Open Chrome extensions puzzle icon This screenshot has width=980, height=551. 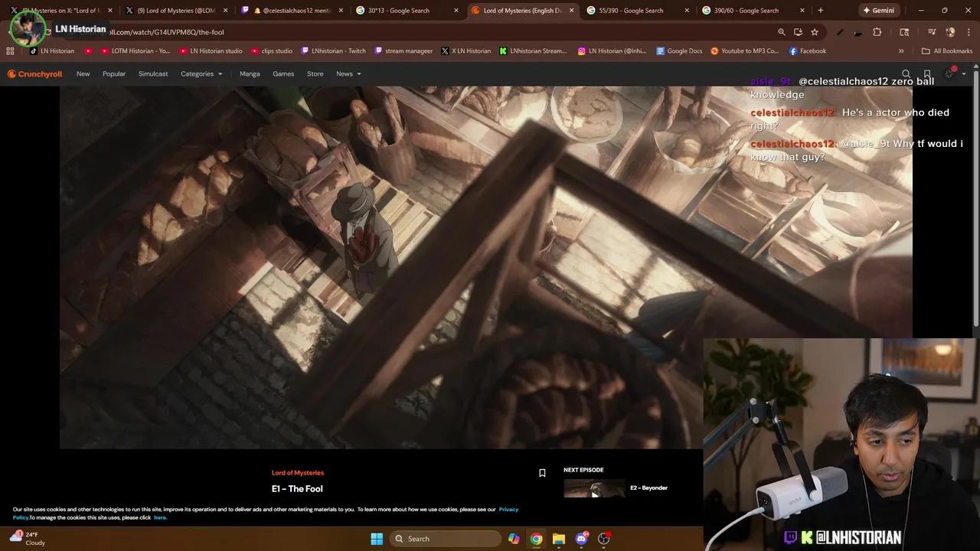877,32
